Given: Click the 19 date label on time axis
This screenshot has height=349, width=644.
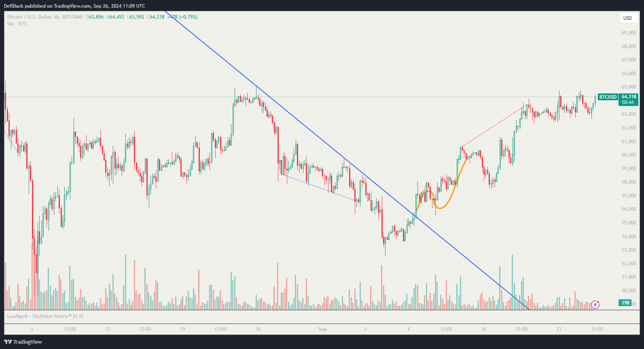Looking at the screenshot, I should pos(183,329).
